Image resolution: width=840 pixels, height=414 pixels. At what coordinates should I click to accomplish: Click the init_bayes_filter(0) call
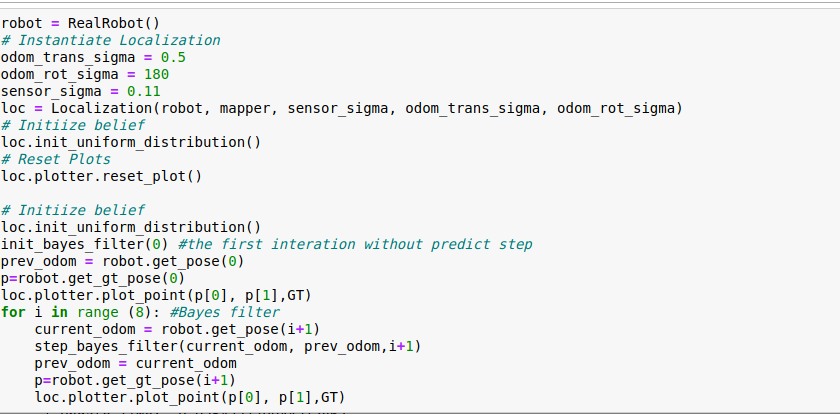pos(85,245)
